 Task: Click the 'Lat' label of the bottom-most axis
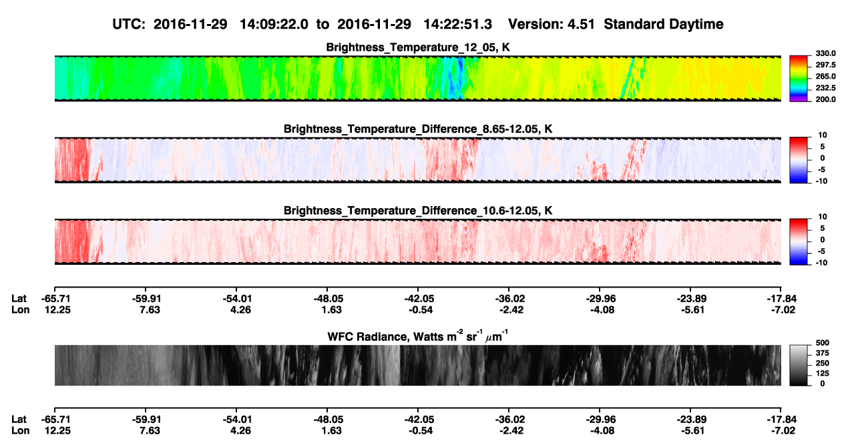(19, 420)
